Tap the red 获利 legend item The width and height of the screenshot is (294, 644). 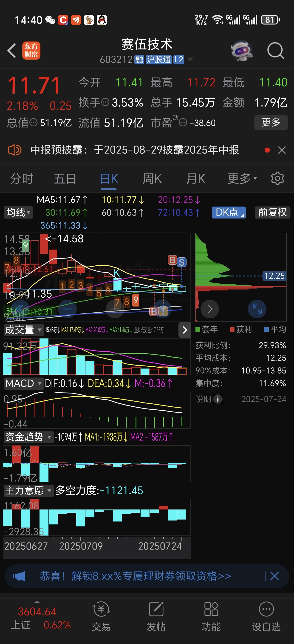(x=241, y=329)
